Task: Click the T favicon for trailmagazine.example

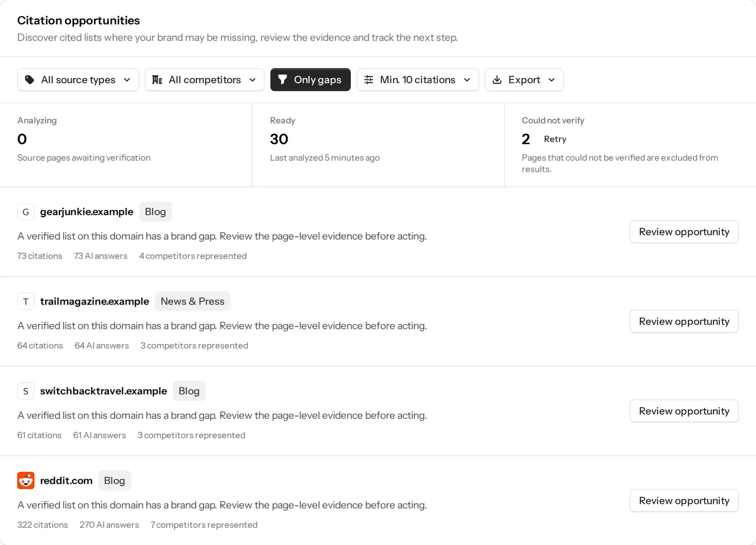Action: pos(26,301)
